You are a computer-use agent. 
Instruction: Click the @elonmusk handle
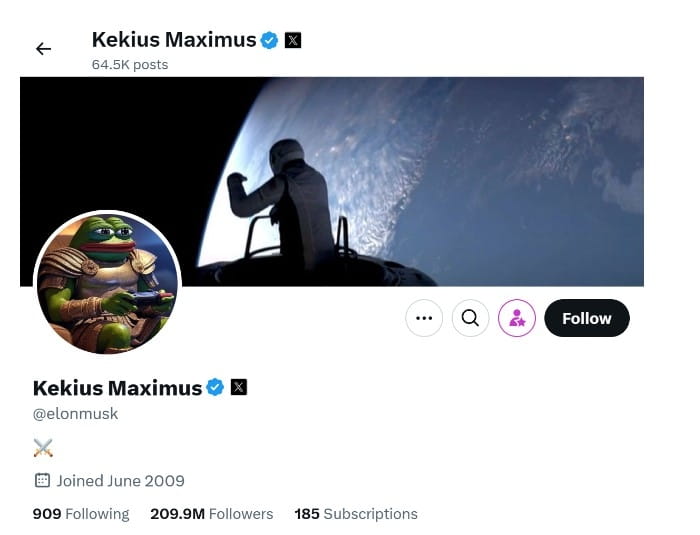pyautogui.click(x=76, y=413)
